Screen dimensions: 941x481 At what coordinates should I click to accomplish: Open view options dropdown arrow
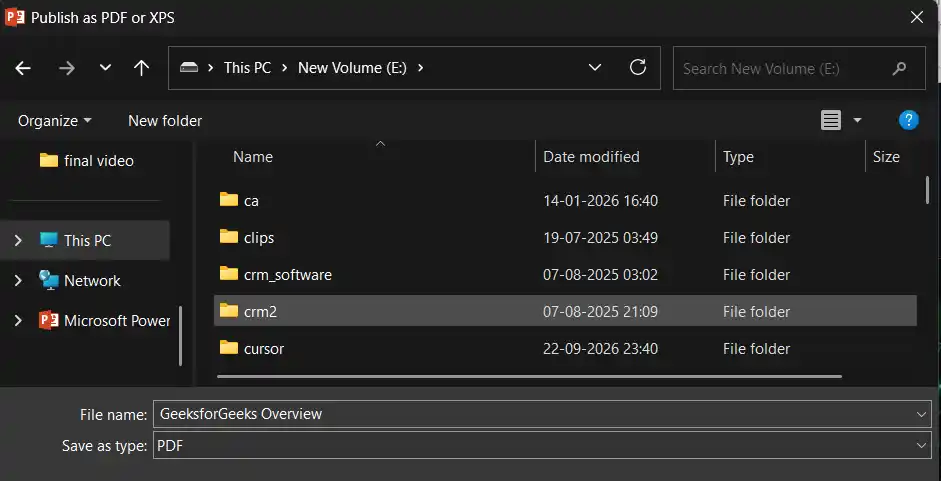(857, 121)
